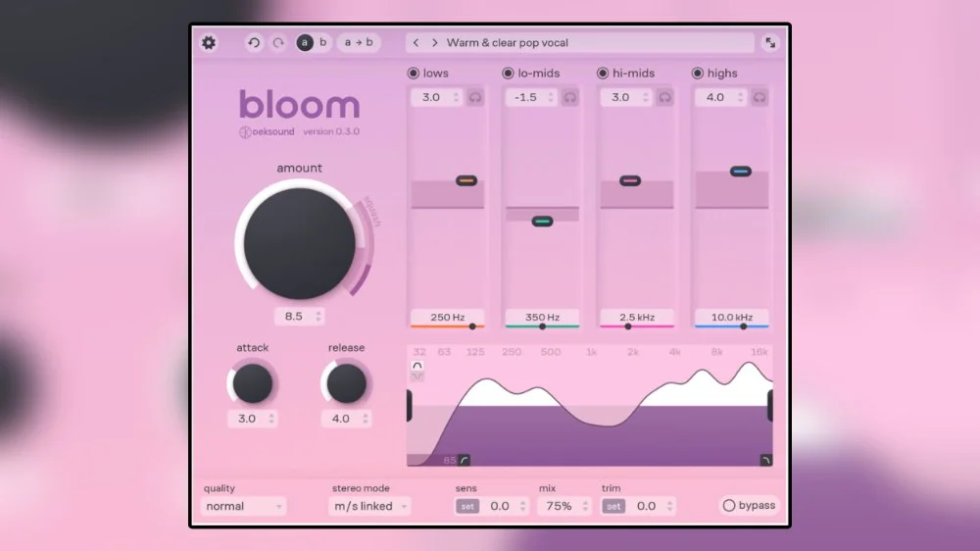Click the oeksound logo
The width and height of the screenshot is (980, 551).
pyautogui.click(x=267, y=132)
